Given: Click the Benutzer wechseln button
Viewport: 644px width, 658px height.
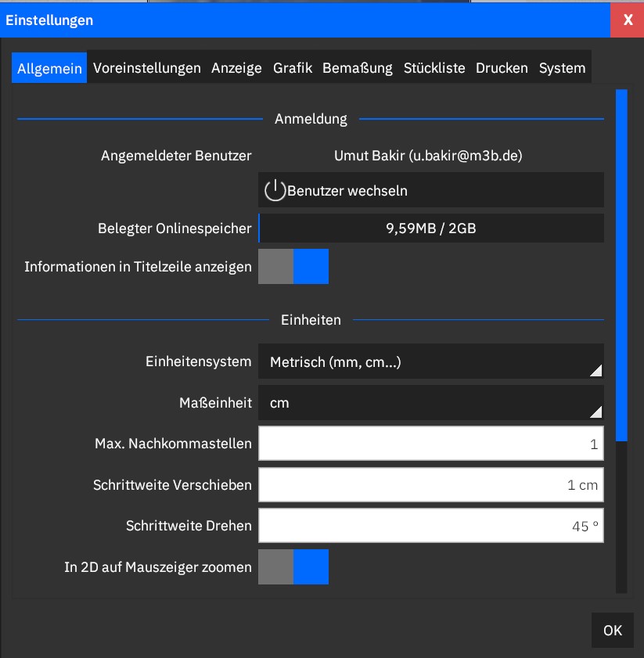Looking at the screenshot, I should [430, 190].
